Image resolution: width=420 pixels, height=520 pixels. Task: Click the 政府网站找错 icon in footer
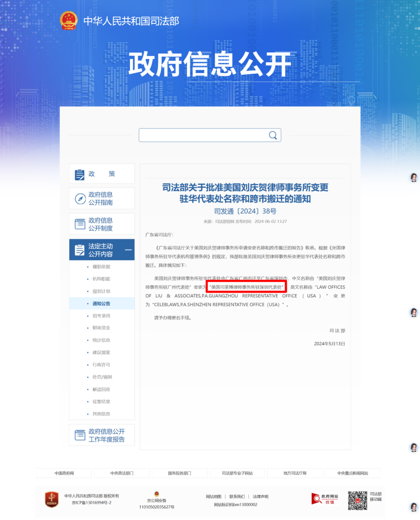tap(325, 499)
